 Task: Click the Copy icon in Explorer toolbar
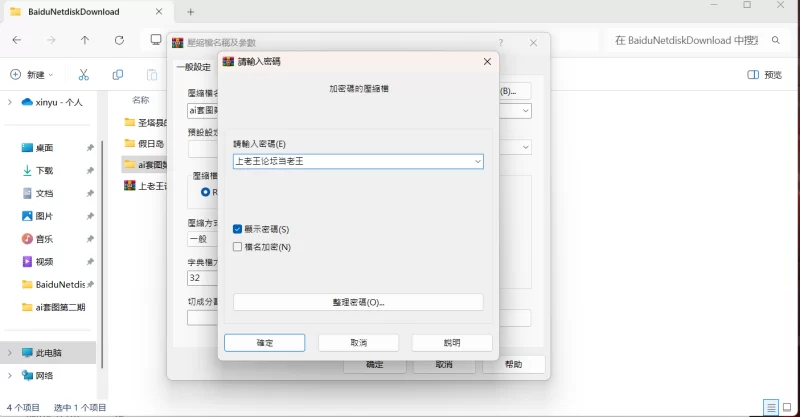click(118, 75)
